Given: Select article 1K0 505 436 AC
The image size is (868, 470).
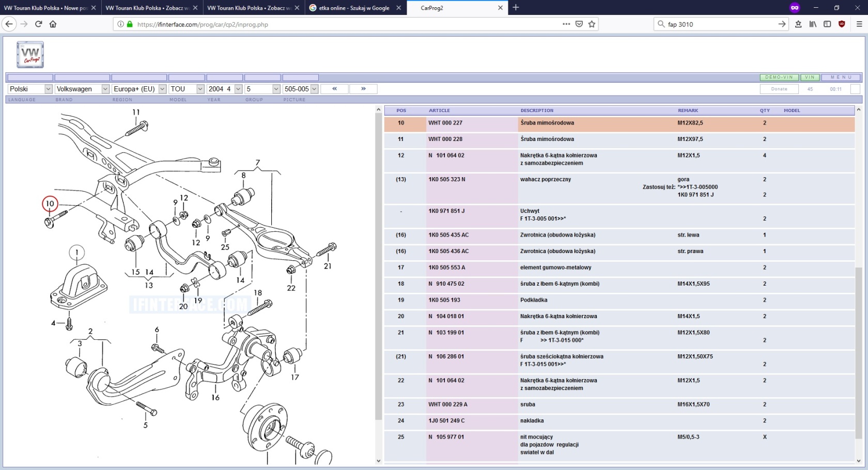Looking at the screenshot, I should (448, 251).
